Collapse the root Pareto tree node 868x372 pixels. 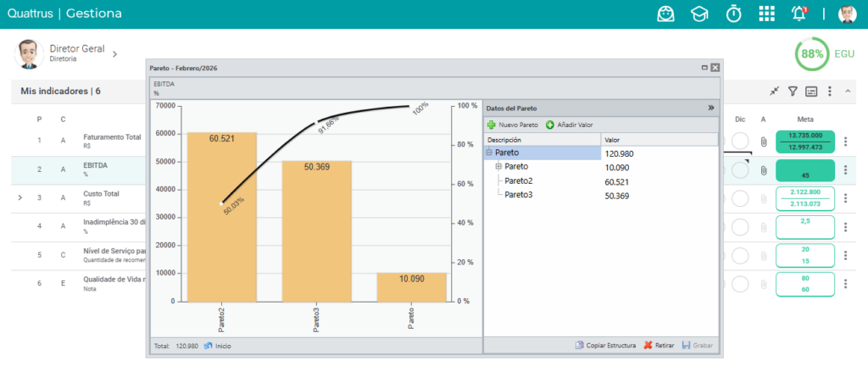tap(489, 153)
